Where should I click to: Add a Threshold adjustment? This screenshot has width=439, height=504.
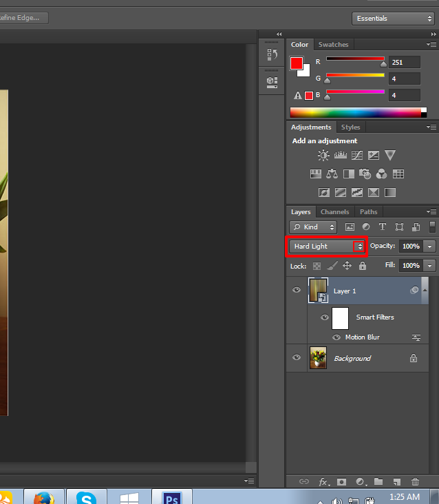pos(357,193)
